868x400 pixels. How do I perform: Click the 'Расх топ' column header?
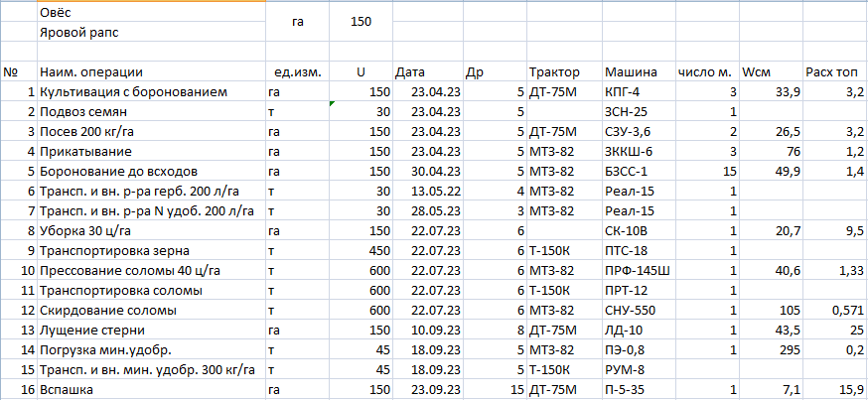pos(835,71)
